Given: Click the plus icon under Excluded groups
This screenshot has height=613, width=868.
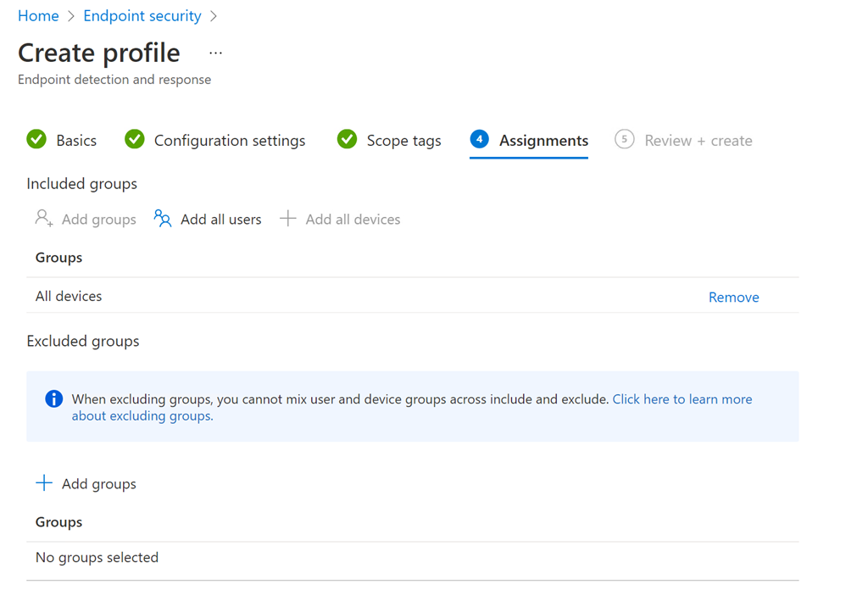Looking at the screenshot, I should pos(44,483).
